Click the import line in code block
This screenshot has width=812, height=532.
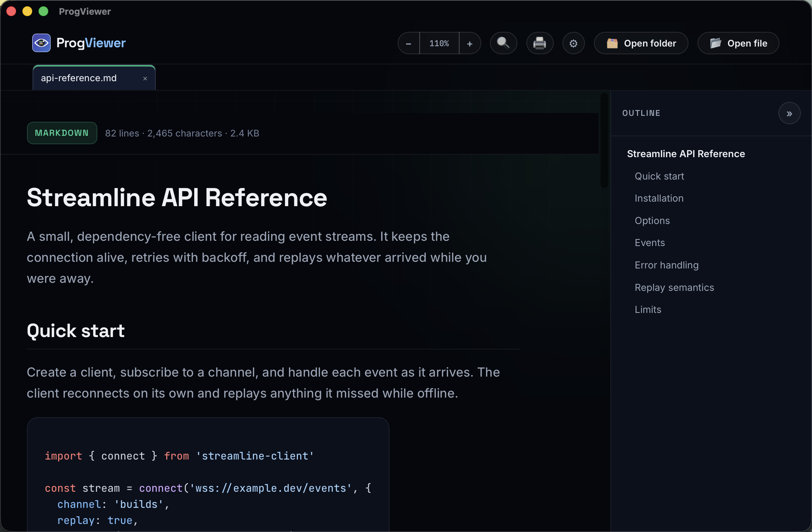click(179, 456)
